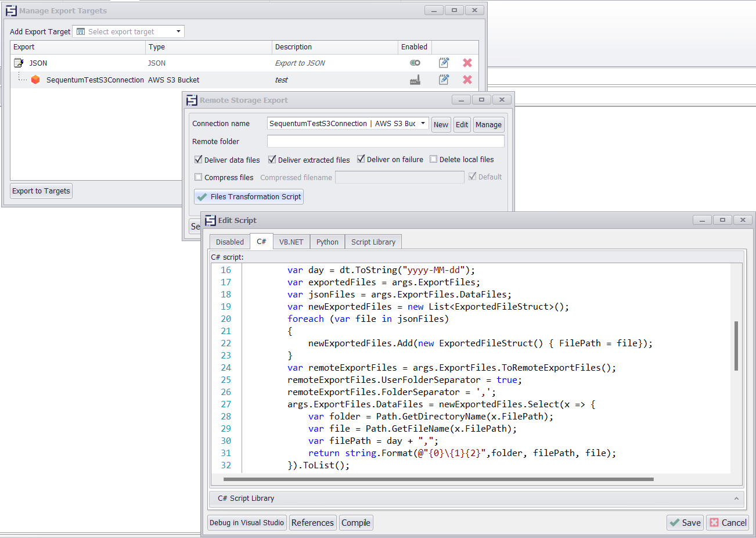
Task: Expand the C# Script Library panel
Action: [736, 498]
